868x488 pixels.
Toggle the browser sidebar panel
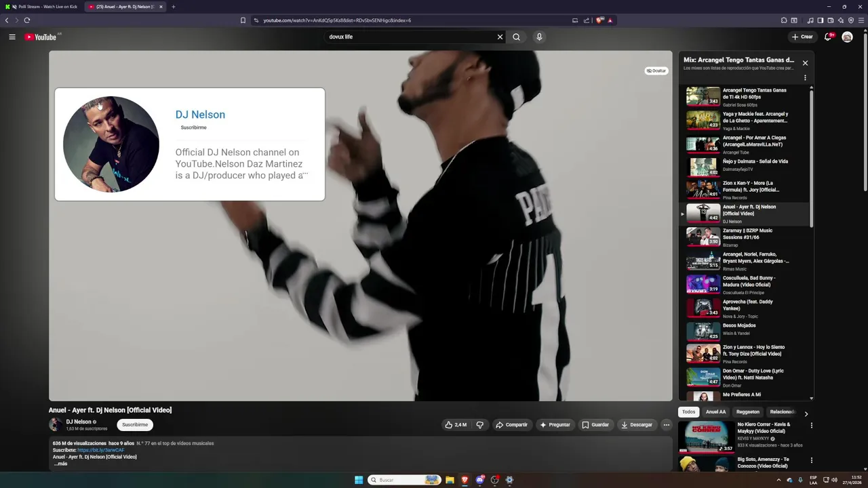point(819,20)
